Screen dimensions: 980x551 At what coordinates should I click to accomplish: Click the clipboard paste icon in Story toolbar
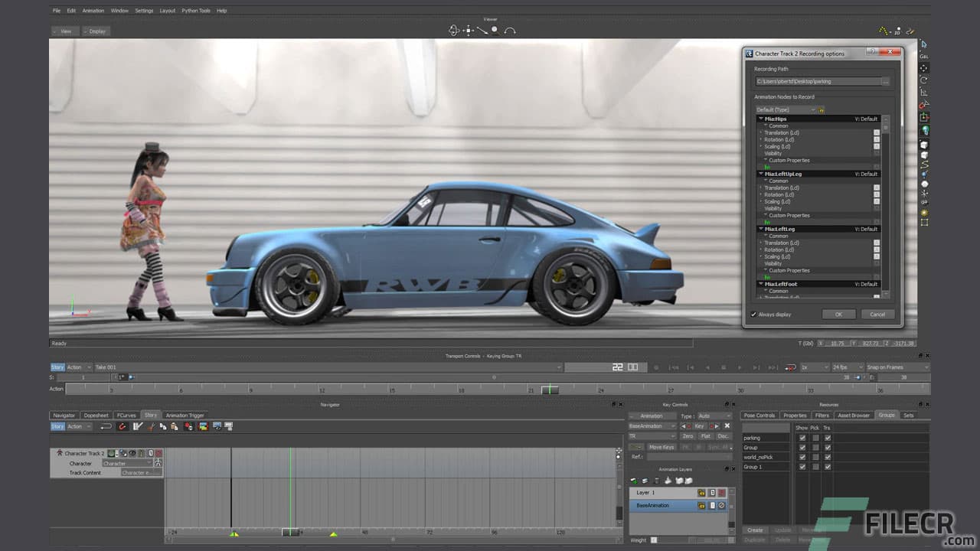coord(174,427)
